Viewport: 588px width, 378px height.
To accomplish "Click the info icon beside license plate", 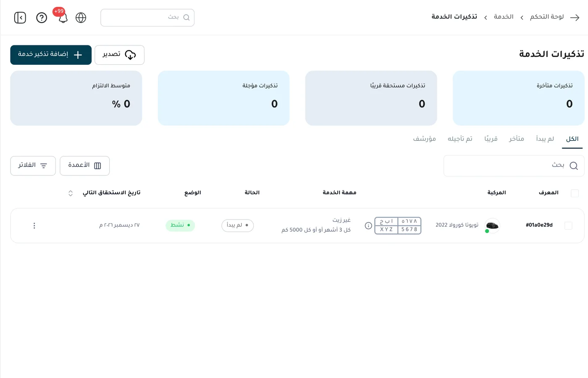I will coord(368,226).
